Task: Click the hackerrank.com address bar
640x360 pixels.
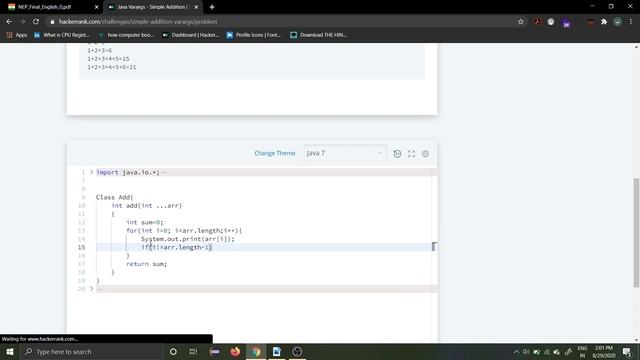Action: (282, 22)
